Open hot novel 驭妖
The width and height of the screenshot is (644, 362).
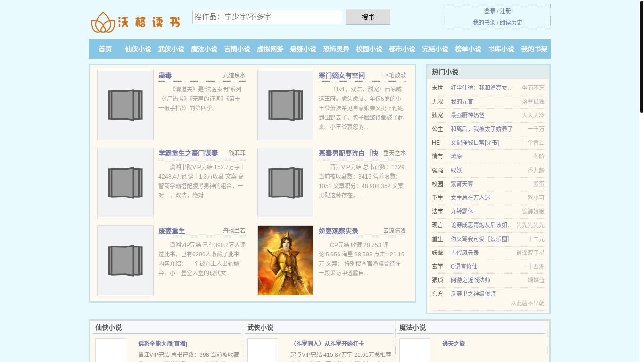(456, 170)
